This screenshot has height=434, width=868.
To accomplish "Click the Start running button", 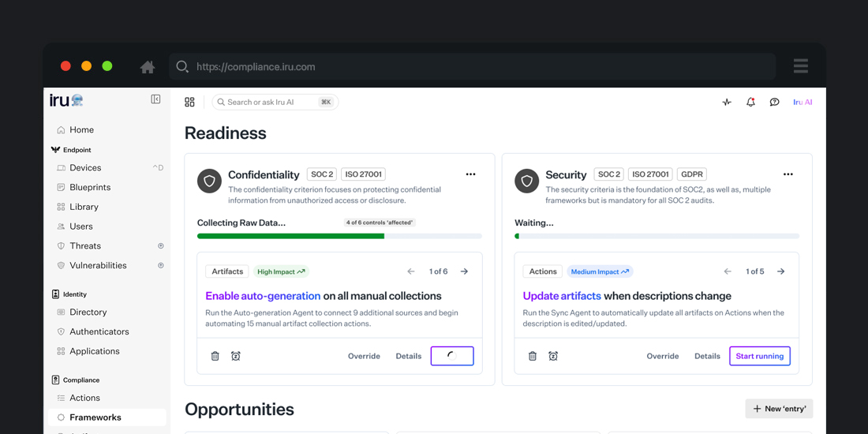I will (759, 356).
